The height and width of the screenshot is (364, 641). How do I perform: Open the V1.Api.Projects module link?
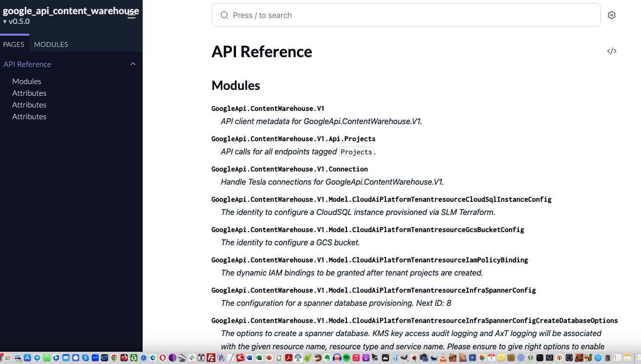293,139
